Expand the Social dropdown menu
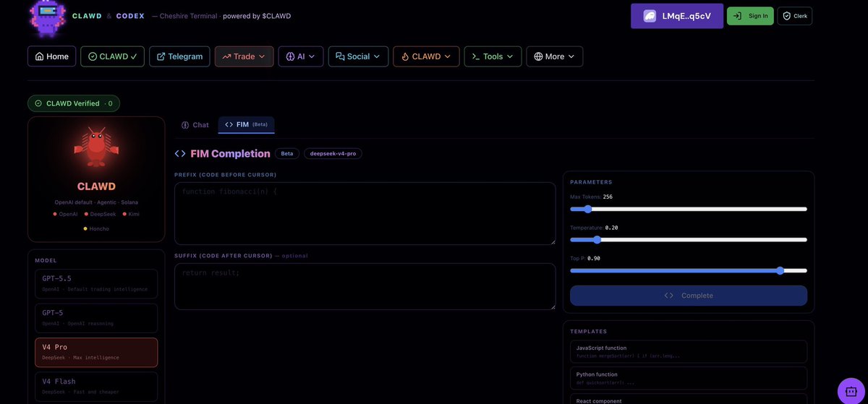The height and width of the screenshot is (404, 868). 358,56
